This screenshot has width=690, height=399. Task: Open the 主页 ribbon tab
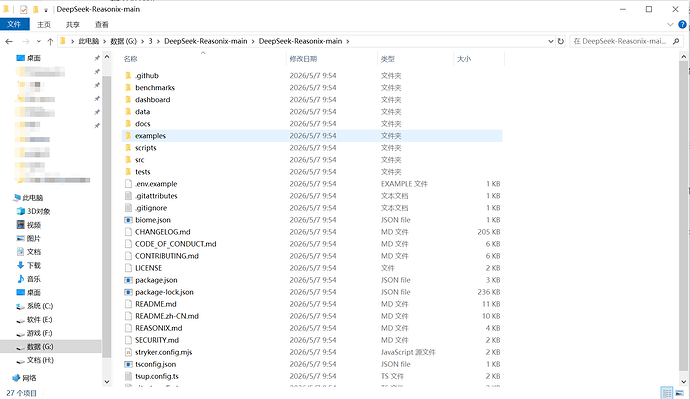coord(44,25)
